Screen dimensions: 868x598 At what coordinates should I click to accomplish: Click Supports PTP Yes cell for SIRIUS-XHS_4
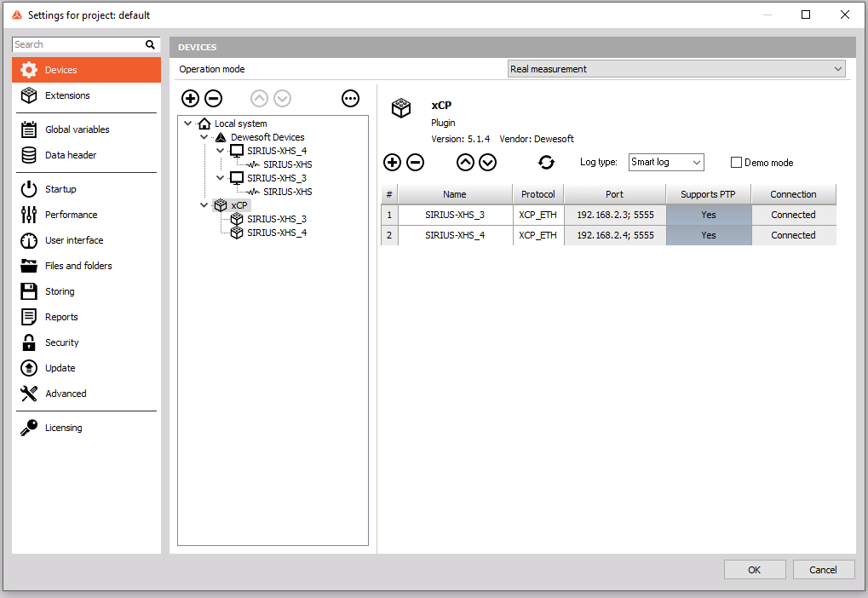coord(709,235)
